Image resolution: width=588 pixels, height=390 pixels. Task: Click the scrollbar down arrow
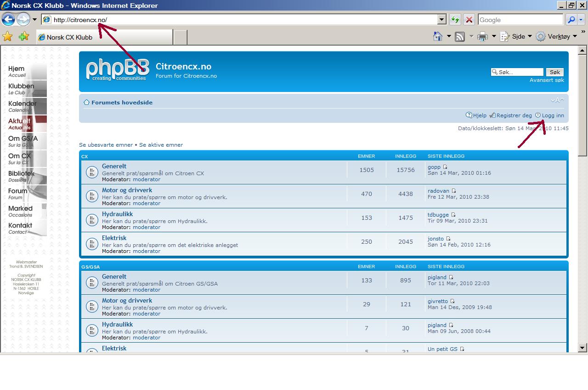click(x=582, y=348)
